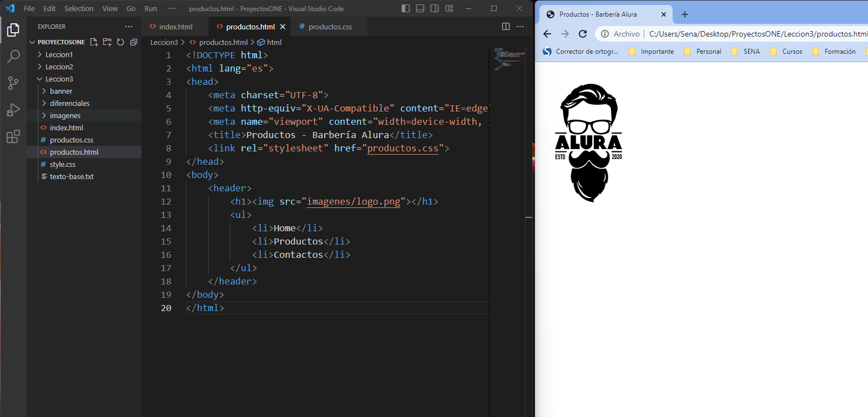This screenshot has height=417, width=868.
Task: Collapse all folders in Explorer
Action: tap(134, 42)
